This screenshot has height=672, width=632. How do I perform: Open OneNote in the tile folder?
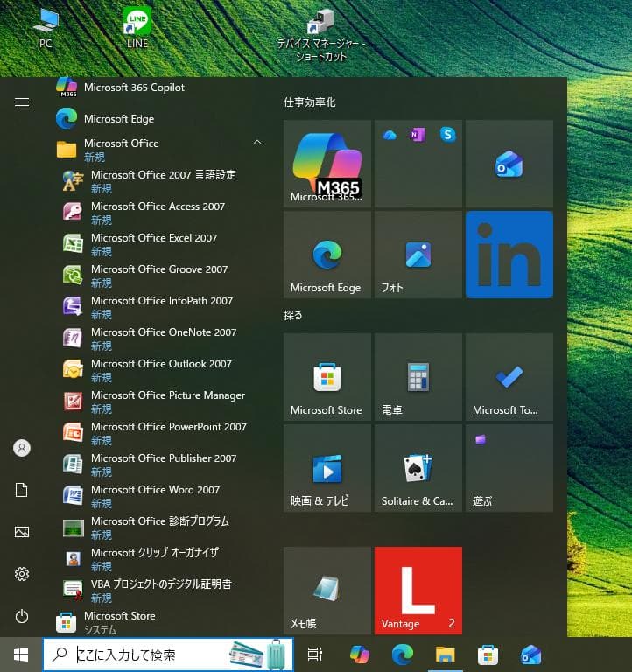pos(418,135)
